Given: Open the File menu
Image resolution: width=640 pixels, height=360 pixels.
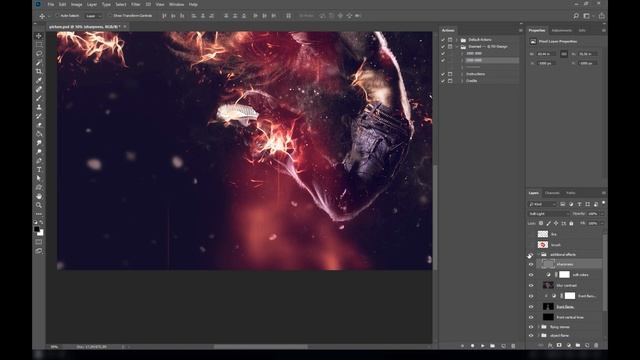Looking at the screenshot, I should click(51, 4).
